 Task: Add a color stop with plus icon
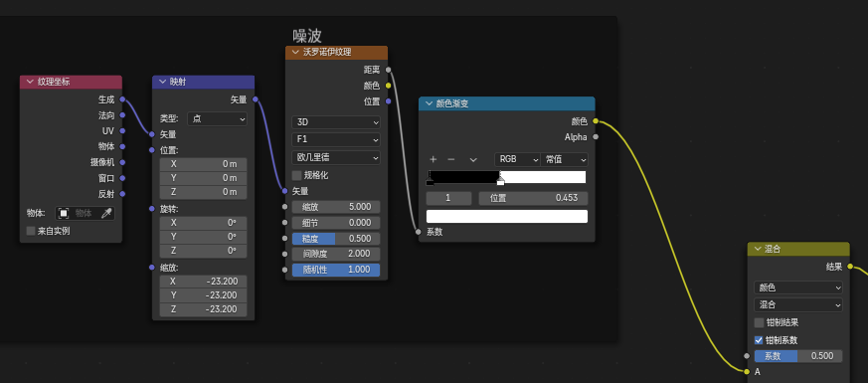point(433,159)
